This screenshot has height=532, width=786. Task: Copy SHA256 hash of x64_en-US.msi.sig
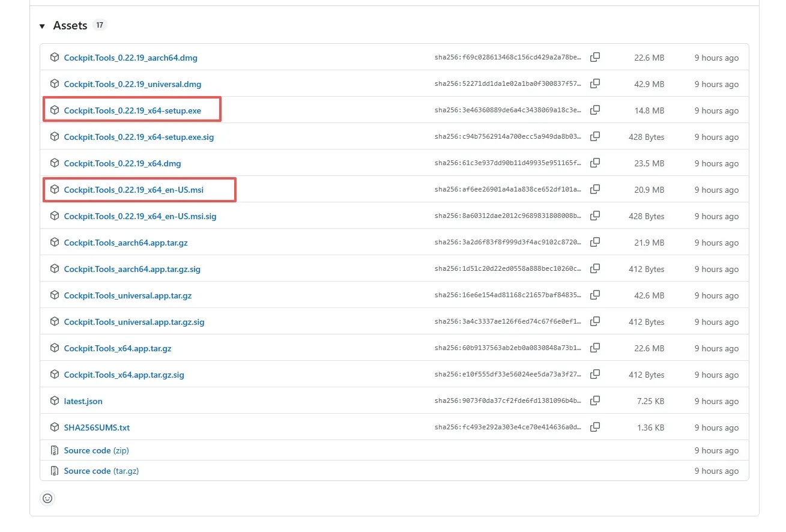tap(595, 216)
